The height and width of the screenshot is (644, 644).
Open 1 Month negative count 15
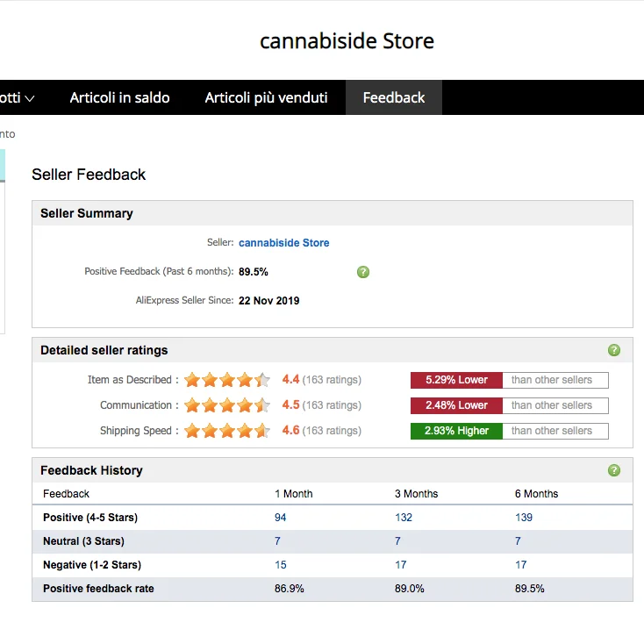(281, 565)
